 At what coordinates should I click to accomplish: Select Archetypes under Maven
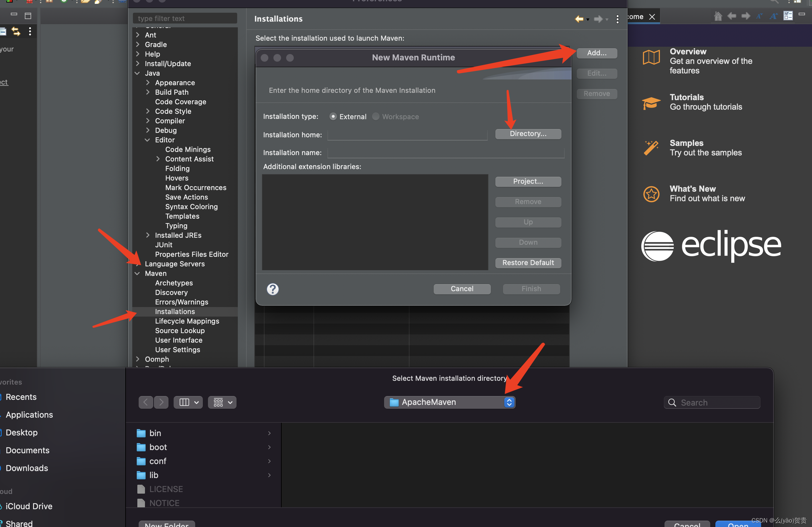pyautogui.click(x=174, y=283)
